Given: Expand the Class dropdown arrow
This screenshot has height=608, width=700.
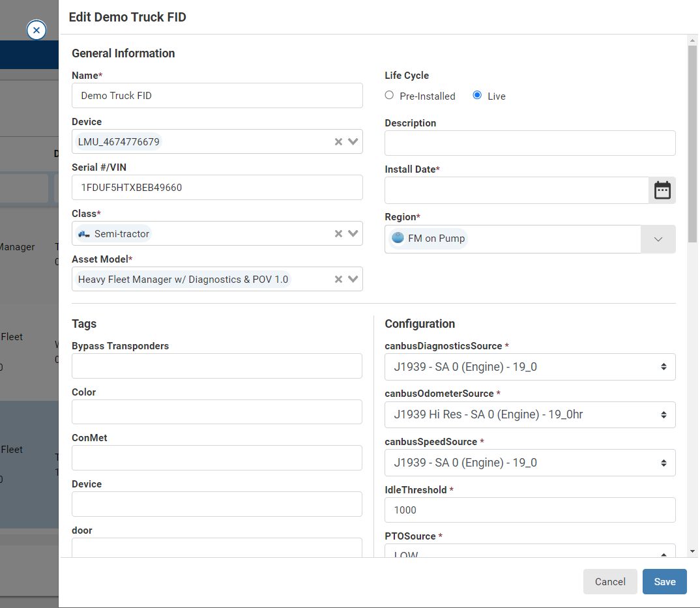Looking at the screenshot, I should (353, 233).
